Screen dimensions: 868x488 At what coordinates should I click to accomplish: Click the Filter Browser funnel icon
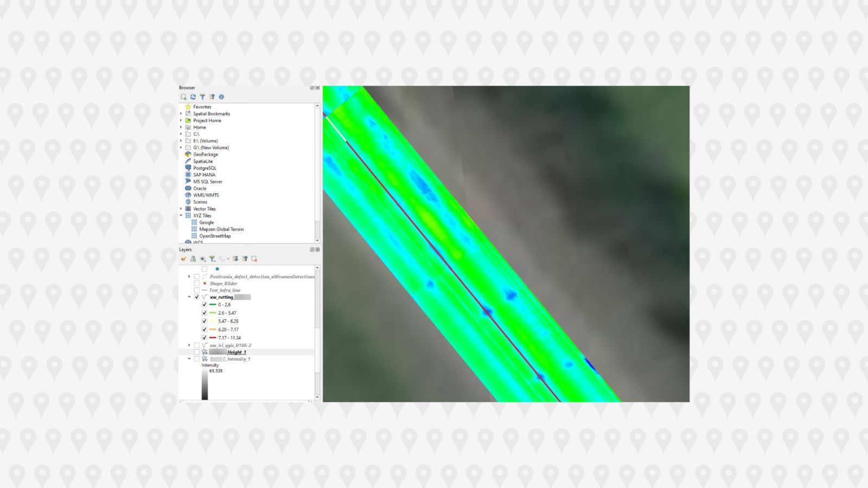pyautogui.click(x=202, y=97)
